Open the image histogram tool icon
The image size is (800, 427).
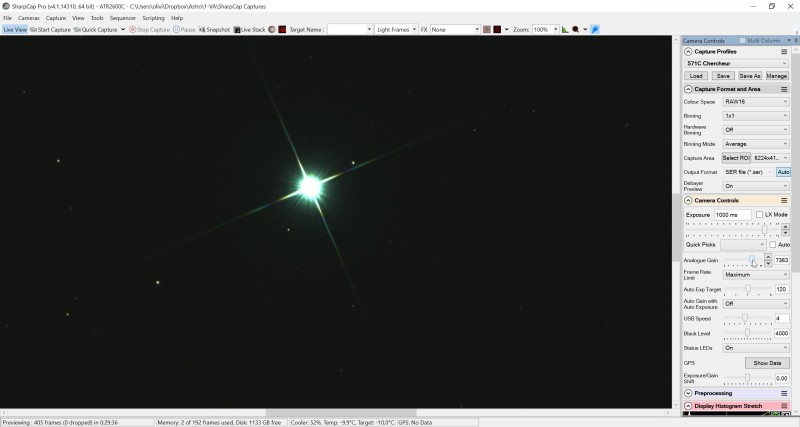tap(565, 30)
